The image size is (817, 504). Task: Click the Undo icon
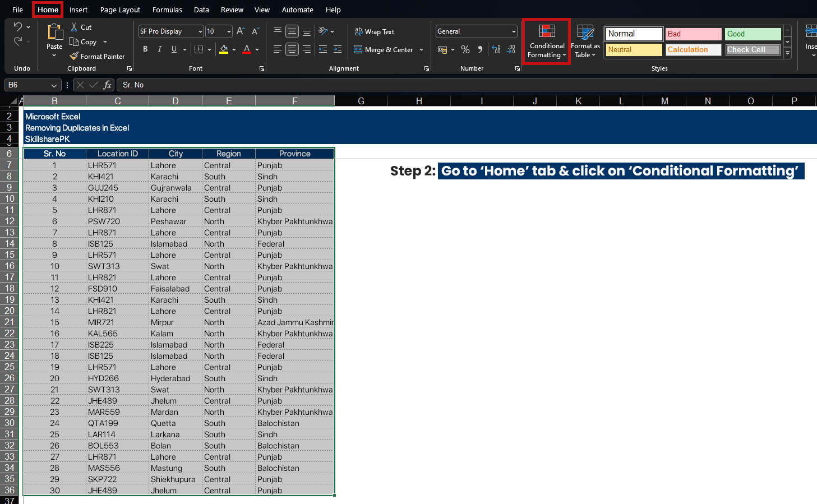[18, 27]
